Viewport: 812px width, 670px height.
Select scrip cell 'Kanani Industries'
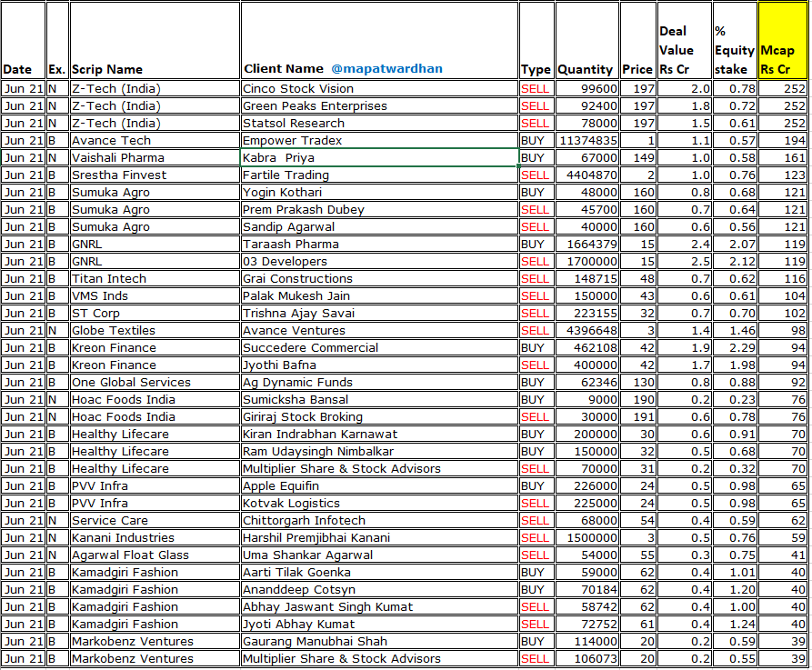pos(155,537)
